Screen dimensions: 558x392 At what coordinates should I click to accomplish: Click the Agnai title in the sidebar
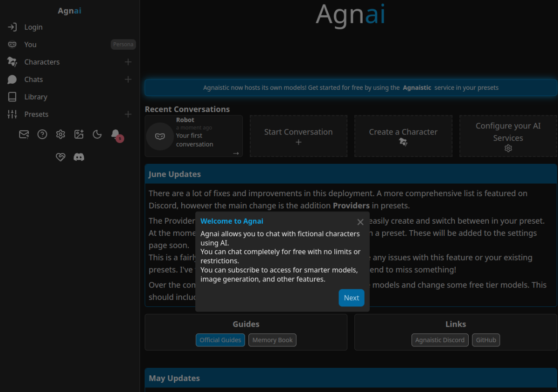click(70, 10)
